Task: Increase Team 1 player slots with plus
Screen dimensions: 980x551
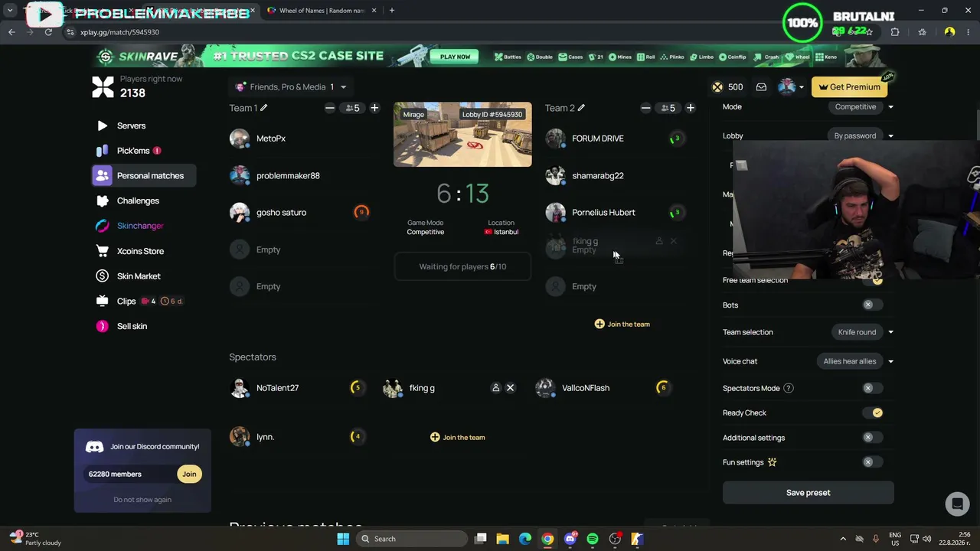Action: point(374,108)
